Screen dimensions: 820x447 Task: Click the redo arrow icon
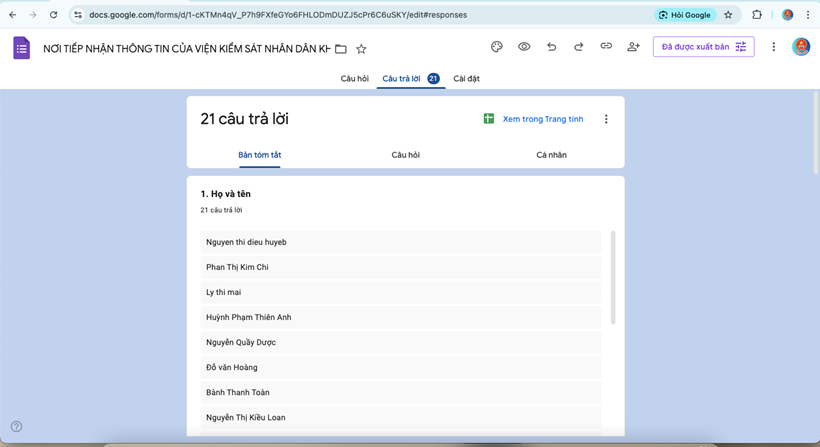pyautogui.click(x=578, y=47)
